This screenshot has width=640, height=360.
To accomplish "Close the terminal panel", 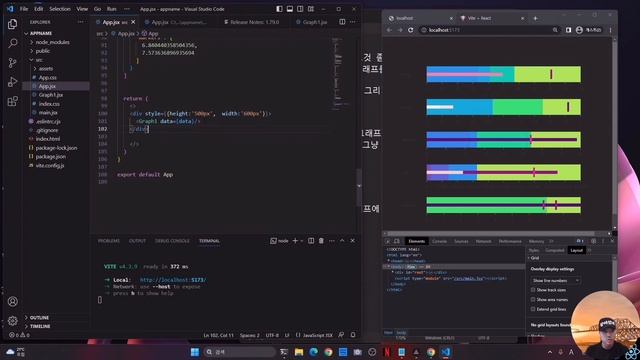I will 353,241.
